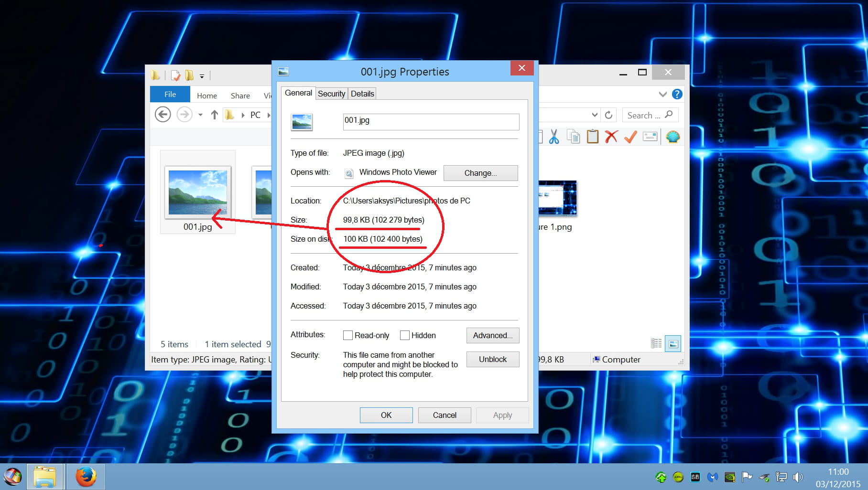Tick the Hidden attribute checkbox
The height and width of the screenshot is (490, 868).
(x=405, y=335)
